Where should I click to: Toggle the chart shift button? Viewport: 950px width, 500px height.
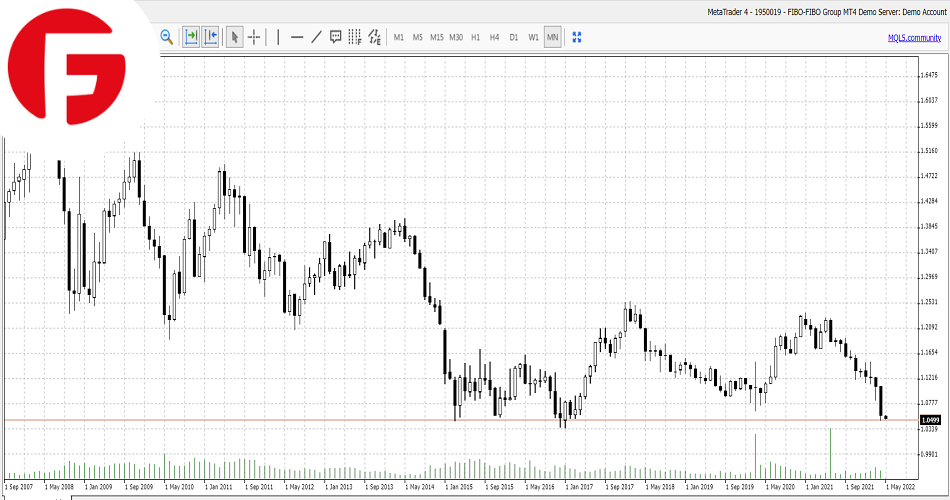click(x=210, y=37)
